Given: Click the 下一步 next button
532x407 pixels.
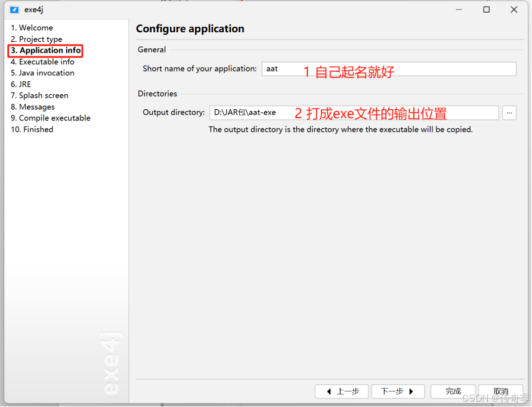Looking at the screenshot, I should pyautogui.click(x=398, y=391).
